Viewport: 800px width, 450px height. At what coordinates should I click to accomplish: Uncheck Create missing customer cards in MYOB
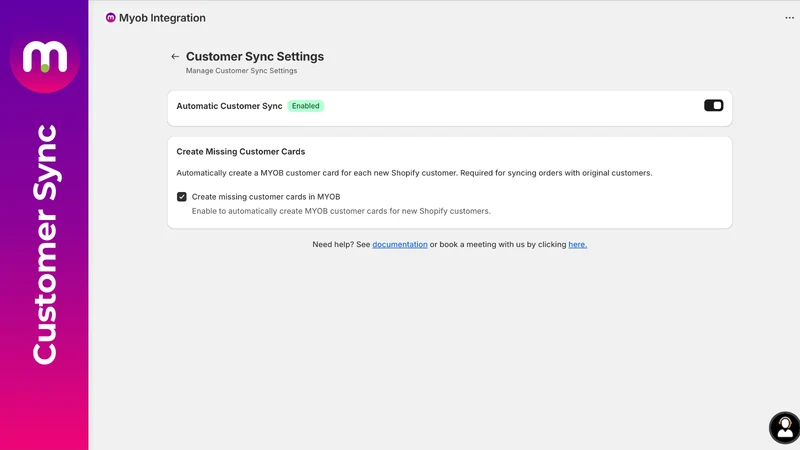[x=182, y=197]
